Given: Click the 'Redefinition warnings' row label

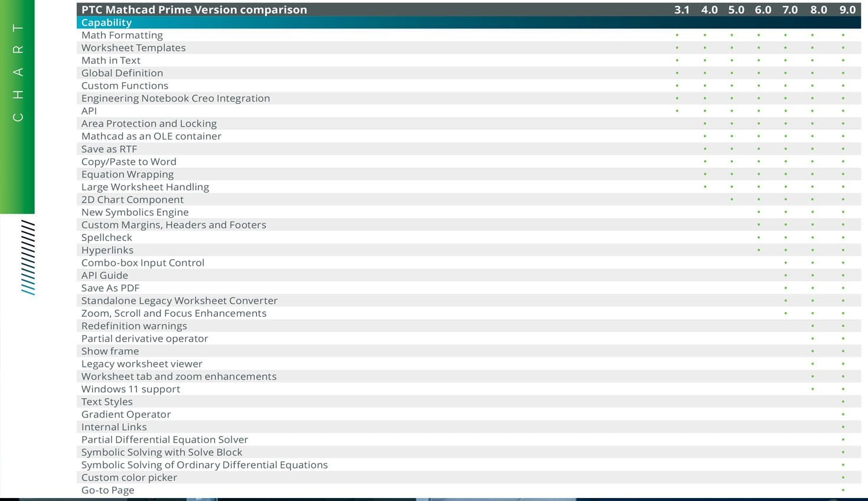Looking at the screenshot, I should pyautogui.click(x=134, y=326).
